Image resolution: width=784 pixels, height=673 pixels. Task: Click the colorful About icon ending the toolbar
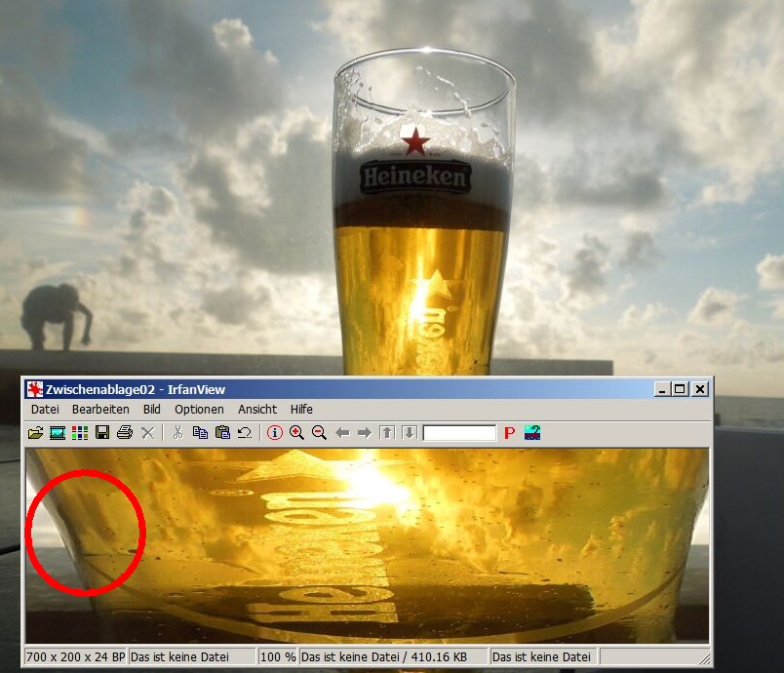pyautogui.click(x=532, y=432)
